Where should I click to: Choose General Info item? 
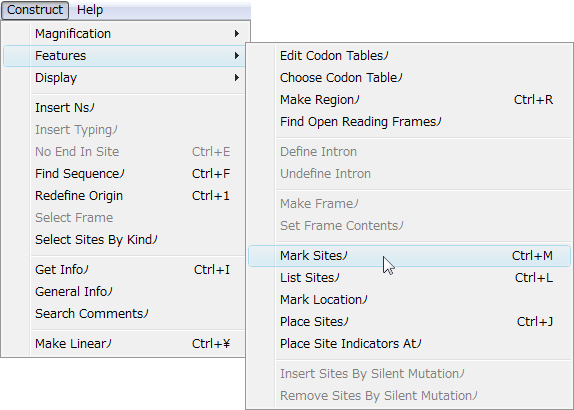pos(125,291)
